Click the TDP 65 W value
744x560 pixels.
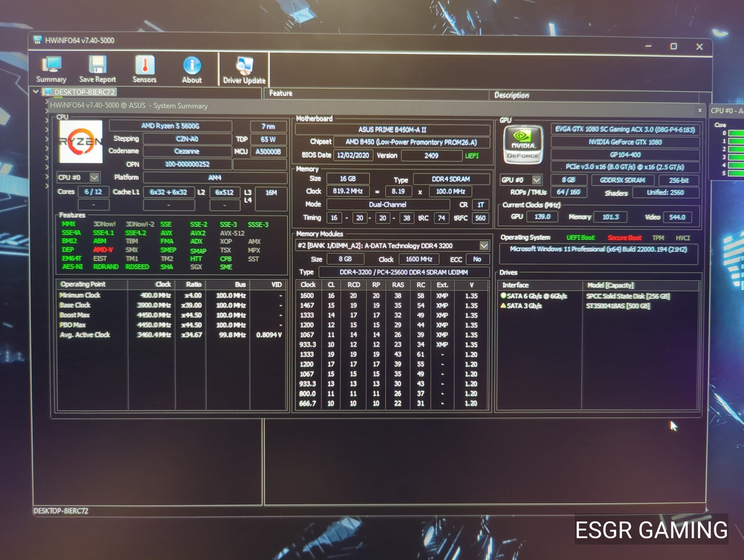coord(268,139)
